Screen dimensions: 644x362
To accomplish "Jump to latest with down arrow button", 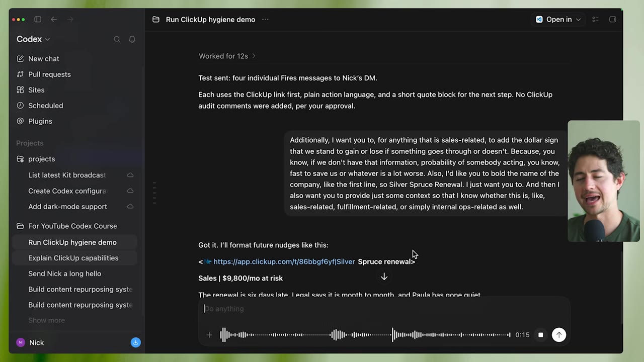I will point(384,277).
